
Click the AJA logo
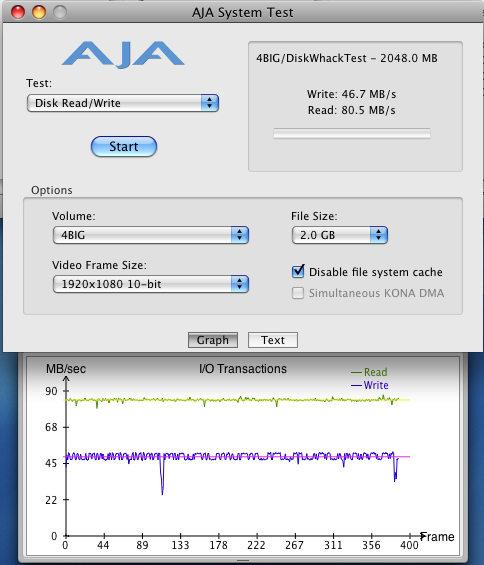[123, 54]
